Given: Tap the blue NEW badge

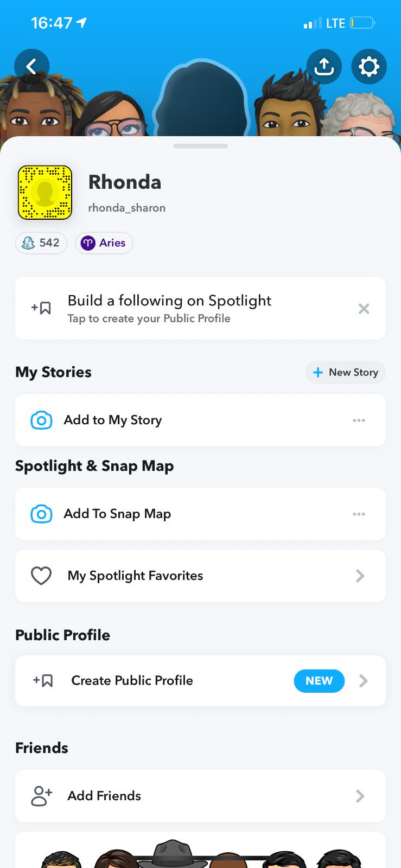Looking at the screenshot, I should pos(319,681).
